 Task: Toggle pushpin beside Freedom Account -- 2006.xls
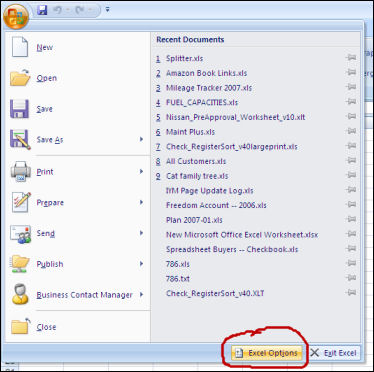click(x=351, y=204)
